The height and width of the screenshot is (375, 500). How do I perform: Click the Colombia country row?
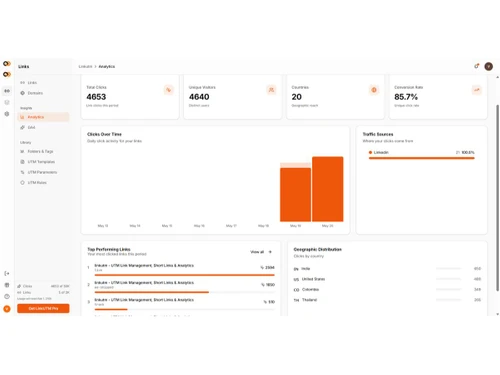coord(387,290)
